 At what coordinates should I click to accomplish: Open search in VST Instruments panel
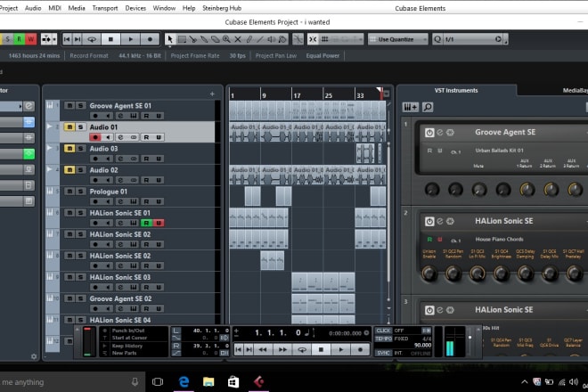point(428,107)
